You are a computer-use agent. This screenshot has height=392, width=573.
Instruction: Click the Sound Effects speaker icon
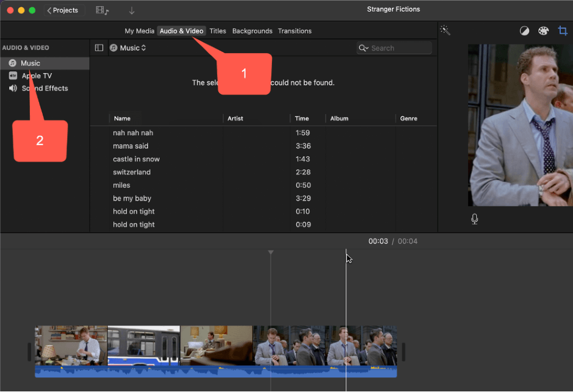[13, 88]
